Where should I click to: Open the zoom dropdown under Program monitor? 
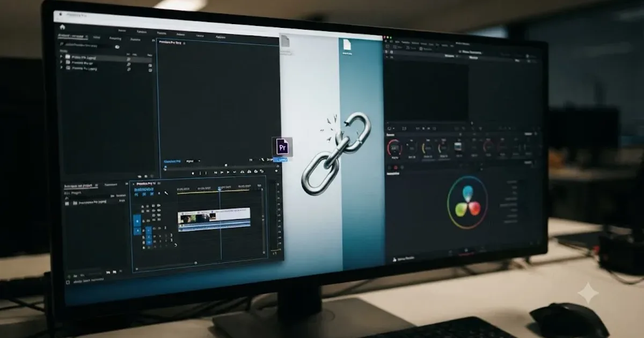coord(192,160)
